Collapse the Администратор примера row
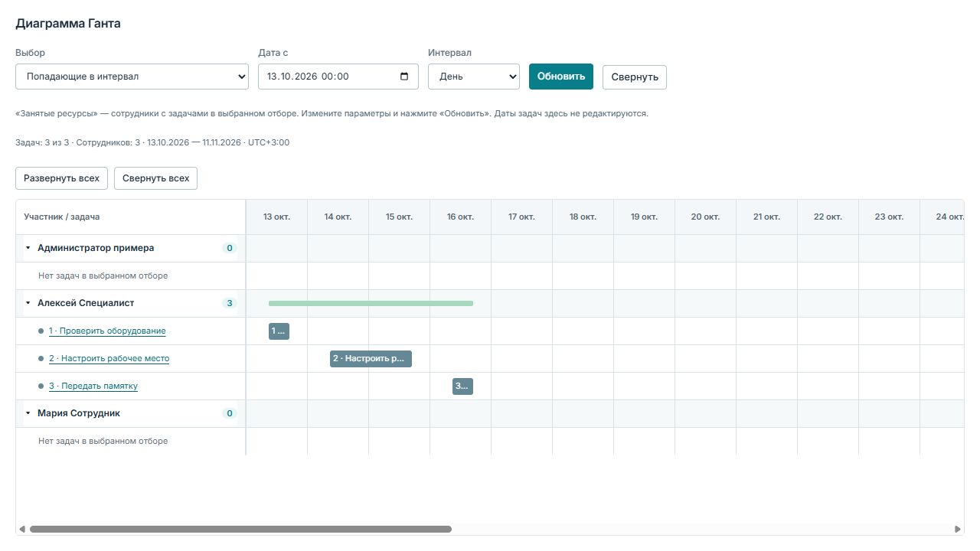This screenshot has height=551, width=980. 28,248
